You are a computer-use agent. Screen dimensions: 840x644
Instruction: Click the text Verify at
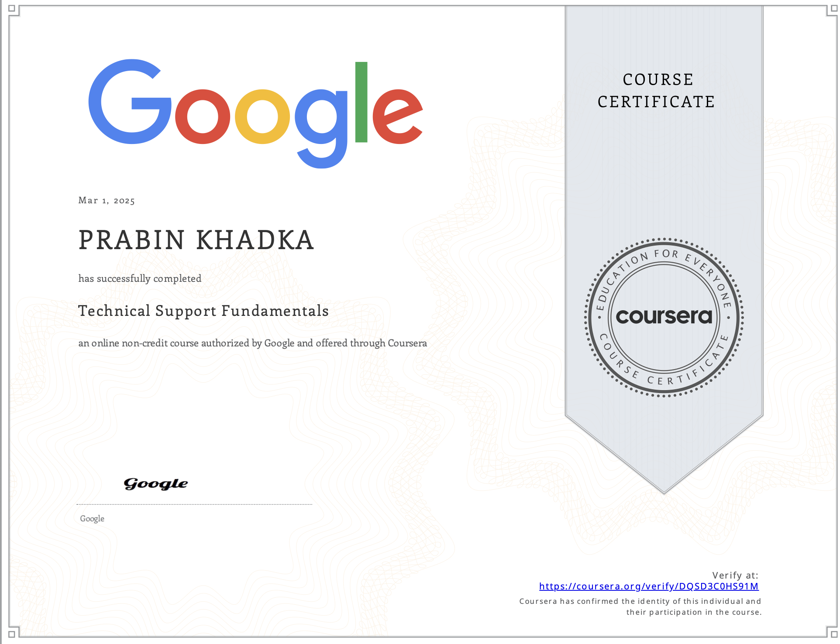[x=736, y=574]
